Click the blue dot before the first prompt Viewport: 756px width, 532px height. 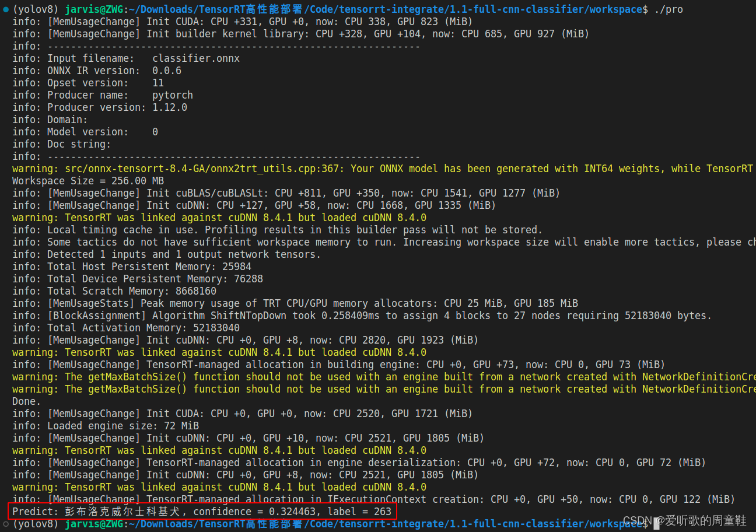click(x=6, y=10)
